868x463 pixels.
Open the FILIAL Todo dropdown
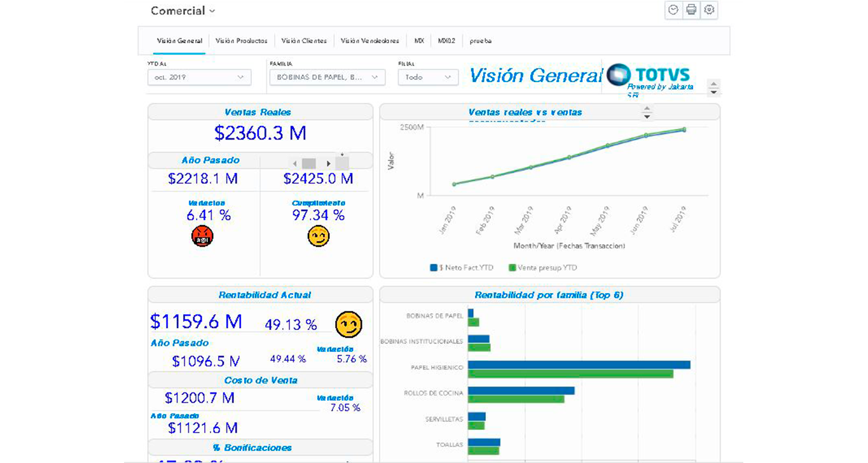point(428,77)
